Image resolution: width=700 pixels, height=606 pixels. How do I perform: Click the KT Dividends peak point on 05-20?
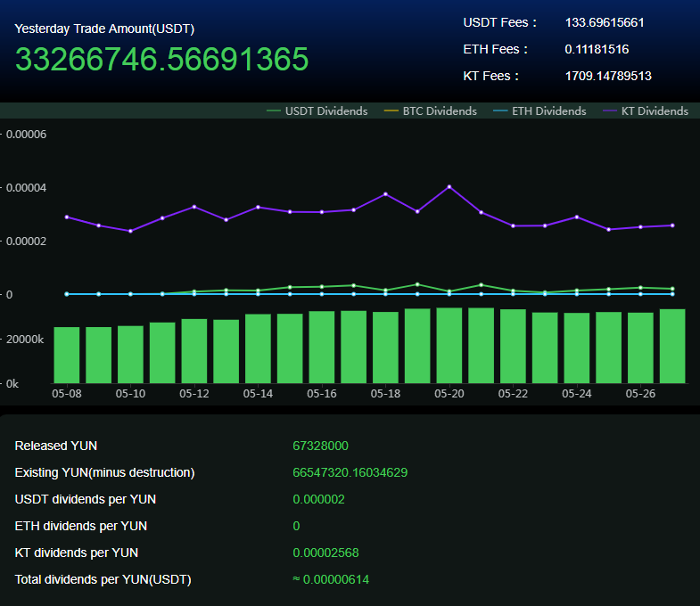pyautogui.click(x=449, y=187)
